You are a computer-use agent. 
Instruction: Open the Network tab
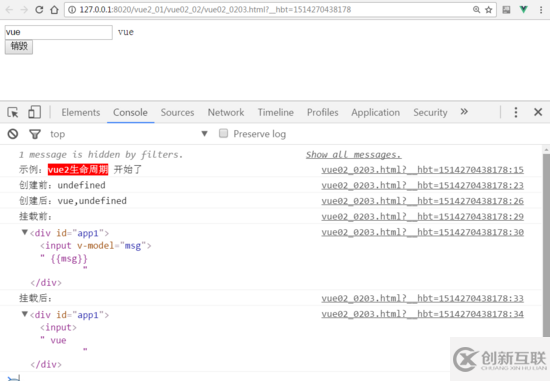pyautogui.click(x=226, y=112)
